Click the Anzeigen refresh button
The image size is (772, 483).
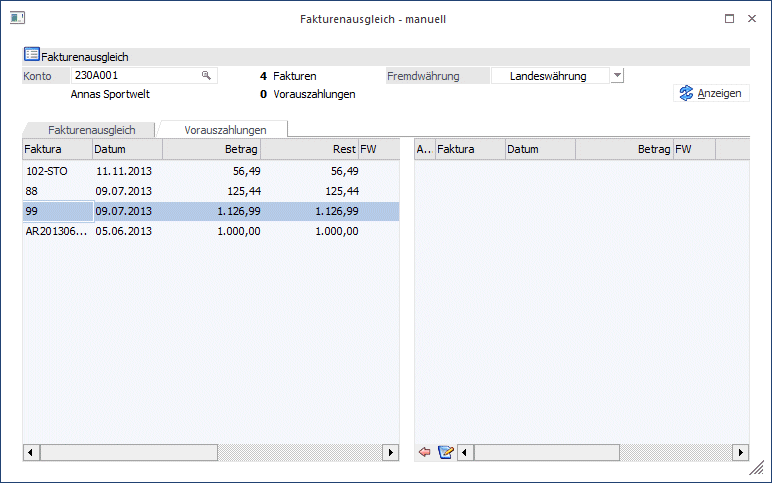coord(711,93)
